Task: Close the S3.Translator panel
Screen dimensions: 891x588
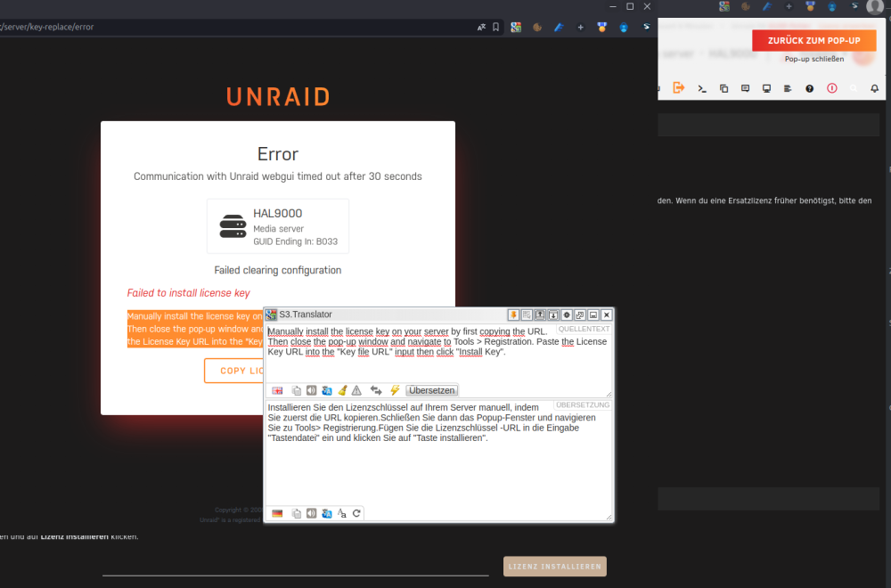Action: click(x=606, y=314)
